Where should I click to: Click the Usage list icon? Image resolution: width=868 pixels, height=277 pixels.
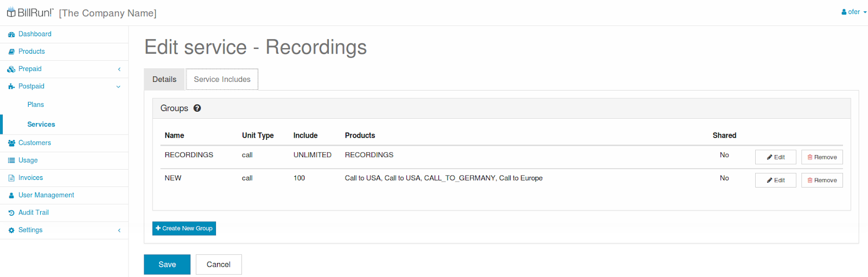point(11,160)
